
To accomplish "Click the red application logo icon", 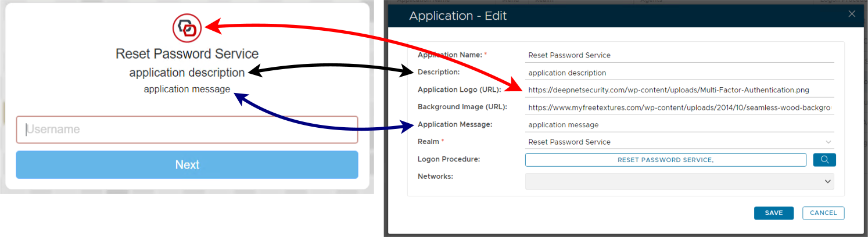I will click(187, 27).
